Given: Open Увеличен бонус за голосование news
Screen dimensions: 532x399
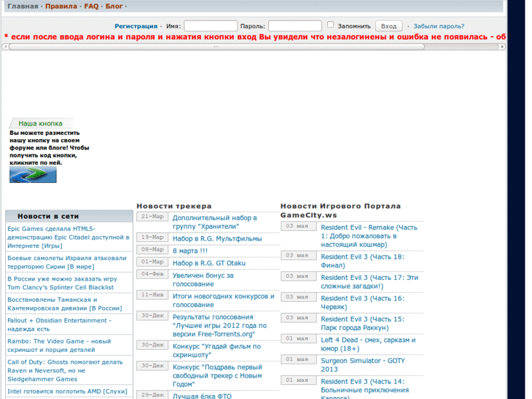Looking at the screenshot, I should 203,279.
